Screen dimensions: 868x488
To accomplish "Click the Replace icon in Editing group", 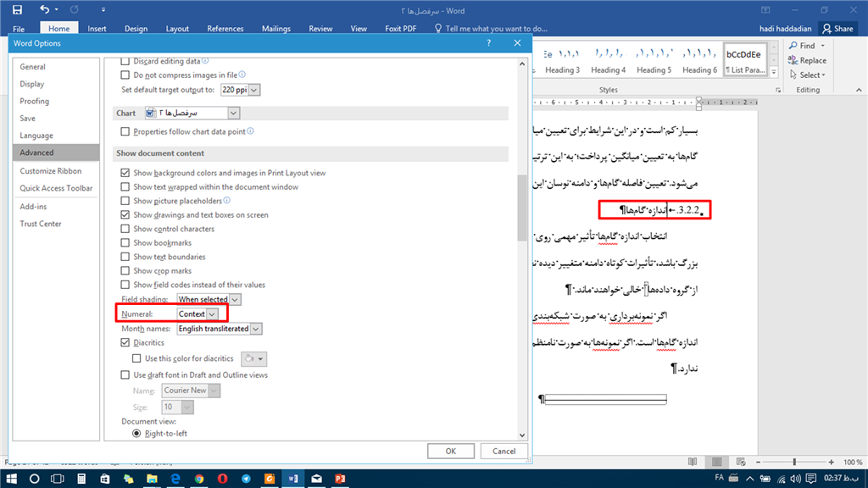I will pos(807,60).
